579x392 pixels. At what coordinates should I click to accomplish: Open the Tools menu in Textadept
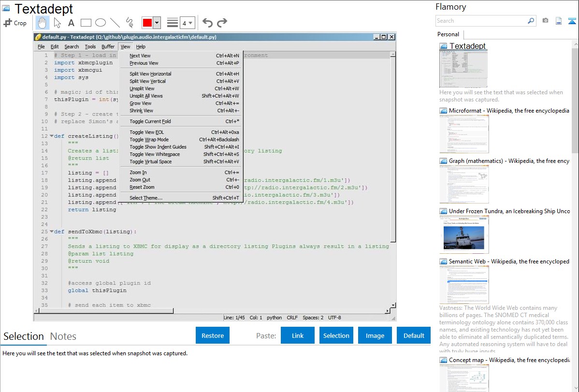tap(90, 46)
